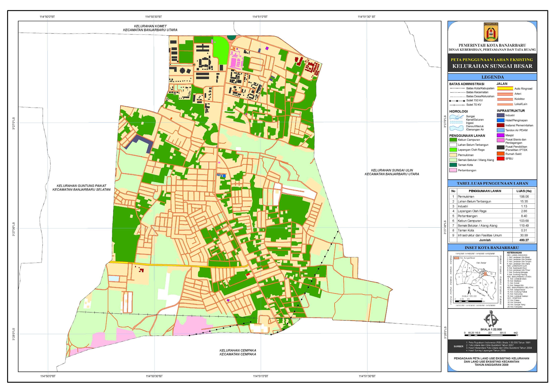Screen dimensions: 555x392
Task: Click the 'KELURAHAN GUNTUNG PAIKAT' map label
Action: (x=81, y=186)
